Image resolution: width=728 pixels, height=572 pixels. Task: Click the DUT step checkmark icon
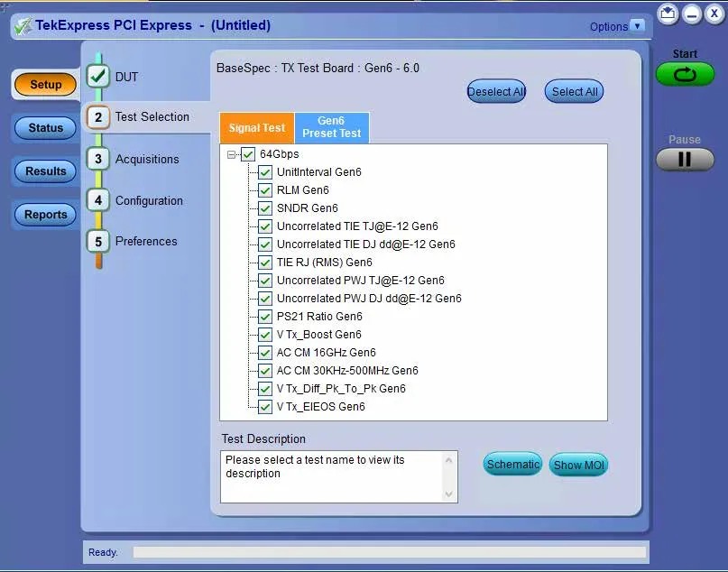coord(97,77)
